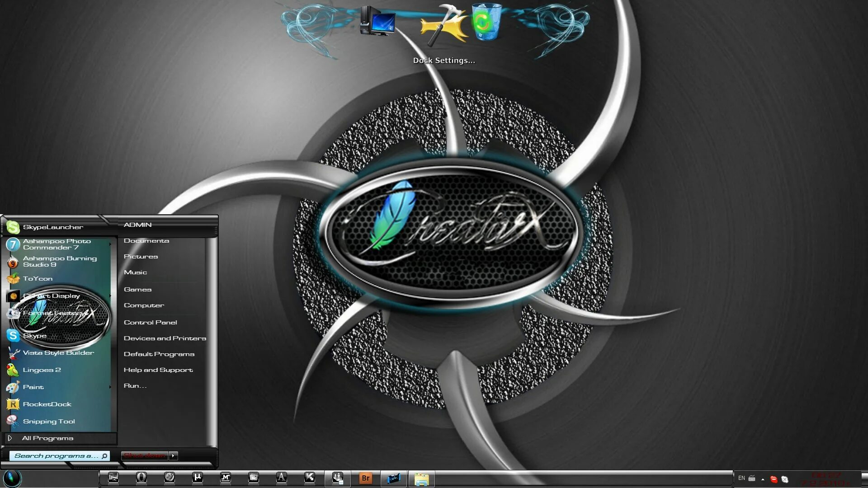
Task: Open Dock Settings hammer icon
Action: click(444, 25)
